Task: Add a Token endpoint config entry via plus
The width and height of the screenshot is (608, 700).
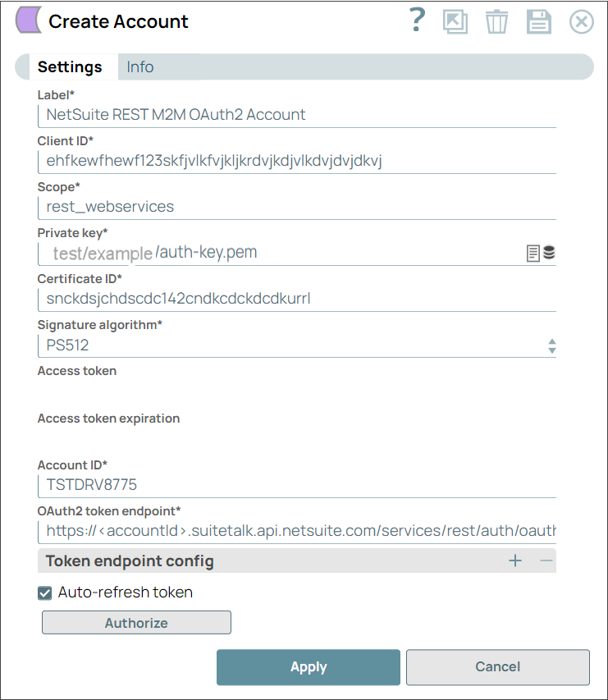Action: tap(515, 560)
